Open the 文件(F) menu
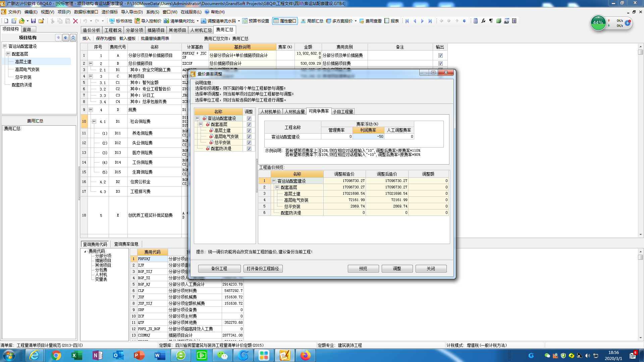Image resolution: width=644 pixels, height=362 pixels. point(14,12)
